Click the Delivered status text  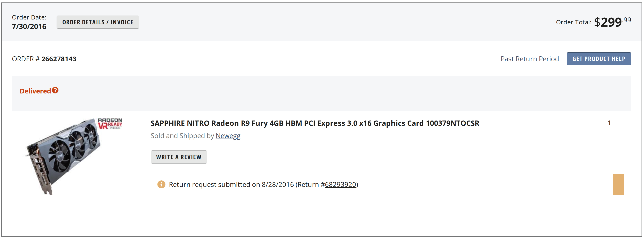coord(35,91)
